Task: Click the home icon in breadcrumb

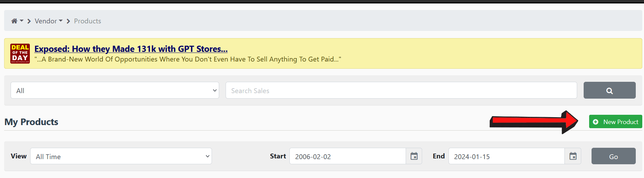Action: 14,21
